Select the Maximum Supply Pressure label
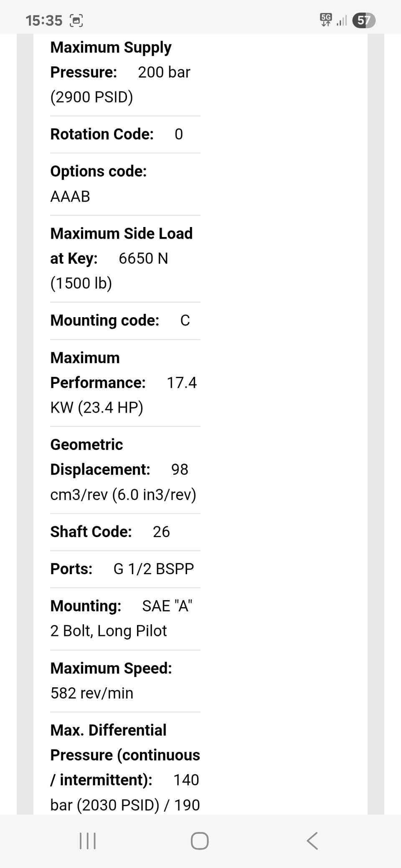This screenshot has height=868, width=401. click(111, 60)
